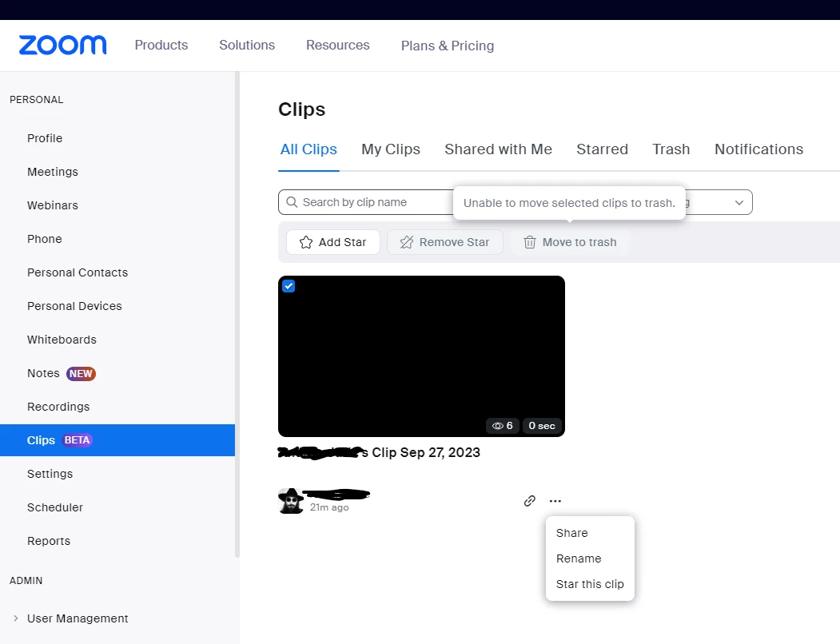Click the Remove Star button
Viewport: 840px width, 644px height.
[x=445, y=242]
